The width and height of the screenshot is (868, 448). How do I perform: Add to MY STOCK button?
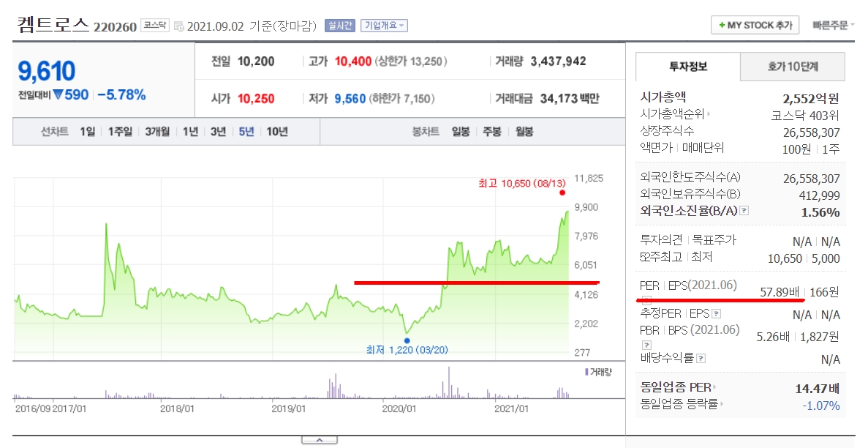pos(755,25)
